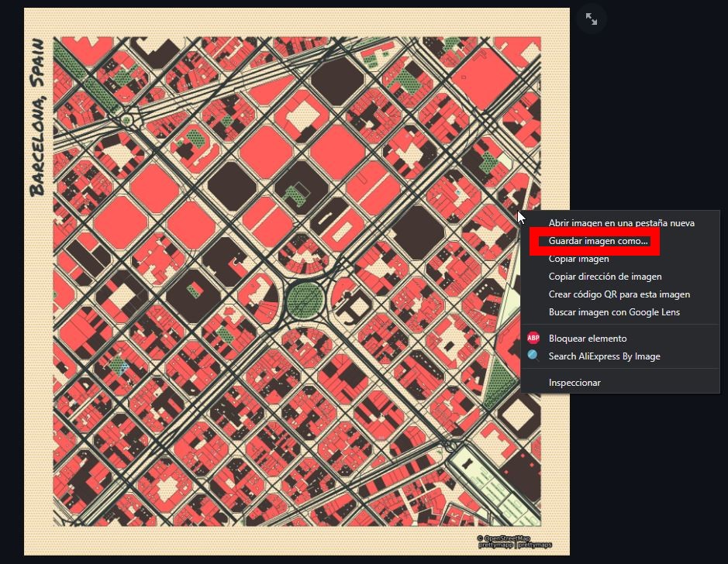Open 'Inspeccionar' developer tools option
728x564 pixels.
574,383
